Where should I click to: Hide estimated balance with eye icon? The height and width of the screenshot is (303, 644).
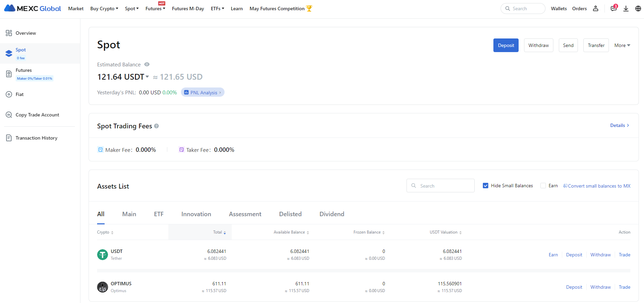[x=147, y=64]
